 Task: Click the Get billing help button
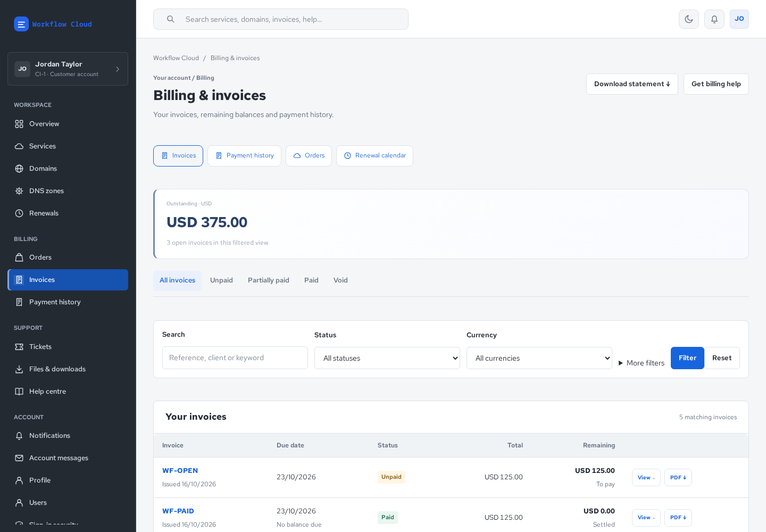(x=716, y=84)
